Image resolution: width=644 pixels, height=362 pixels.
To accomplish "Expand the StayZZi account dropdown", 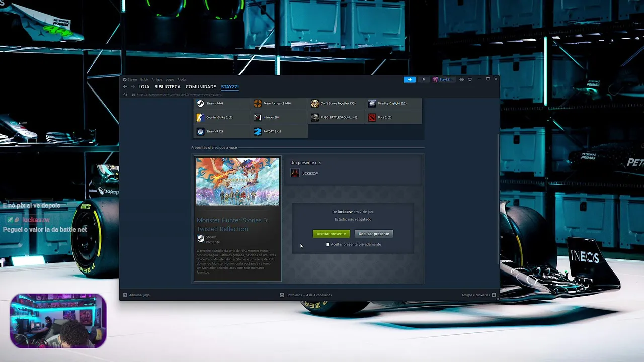I will (443, 79).
